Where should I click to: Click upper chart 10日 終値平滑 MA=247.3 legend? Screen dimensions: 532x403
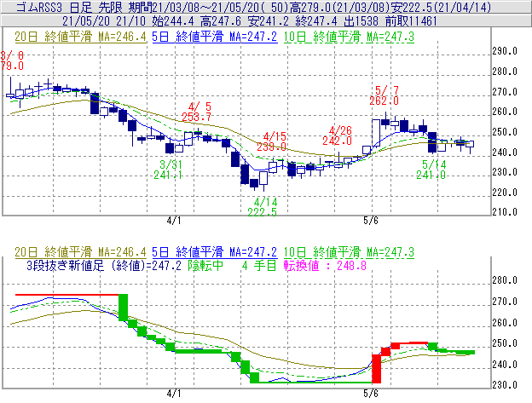pyautogui.click(x=349, y=37)
